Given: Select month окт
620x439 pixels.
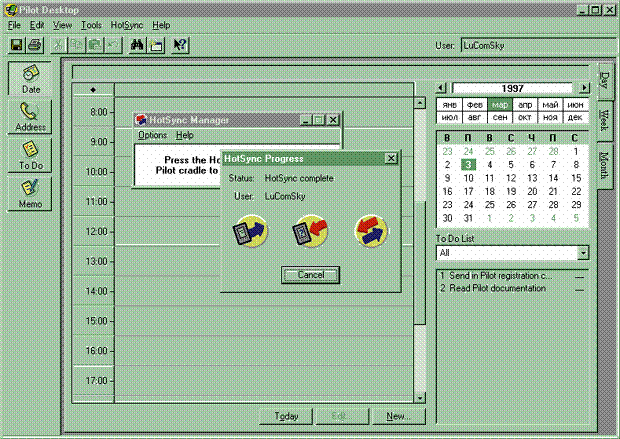Looking at the screenshot, I should (525, 117).
